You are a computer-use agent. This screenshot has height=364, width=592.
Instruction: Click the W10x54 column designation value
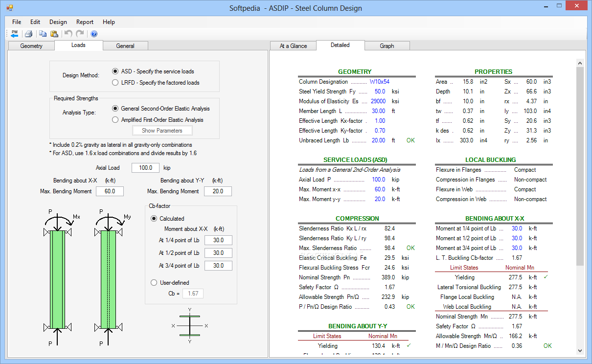click(380, 82)
